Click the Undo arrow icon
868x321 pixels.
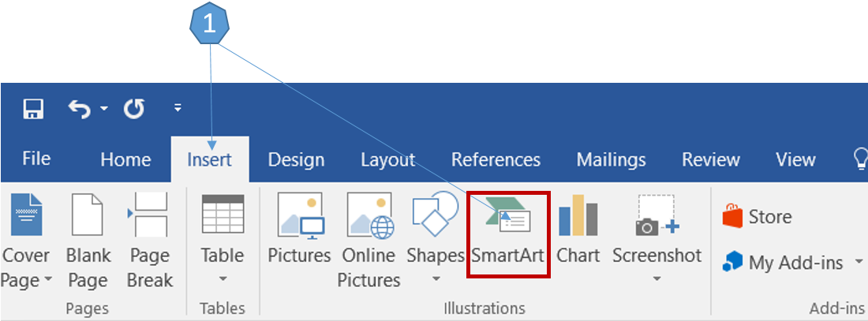[x=80, y=108]
